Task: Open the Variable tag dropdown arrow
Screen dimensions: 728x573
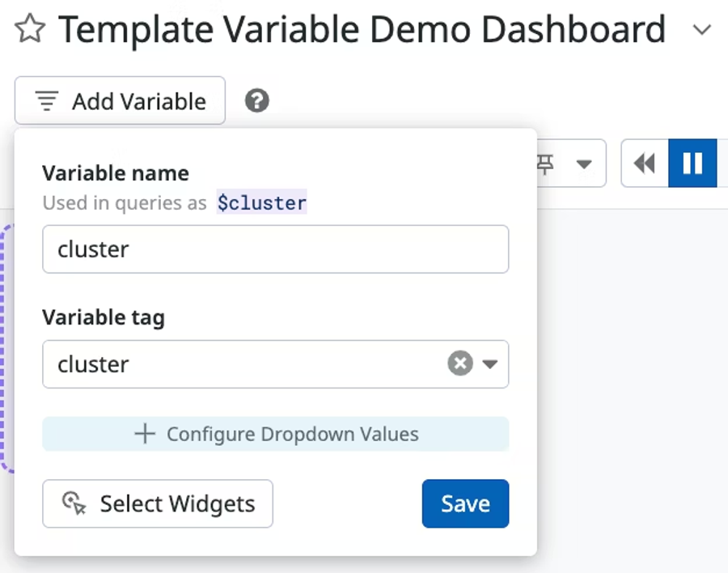Action: tap(489, 364)
